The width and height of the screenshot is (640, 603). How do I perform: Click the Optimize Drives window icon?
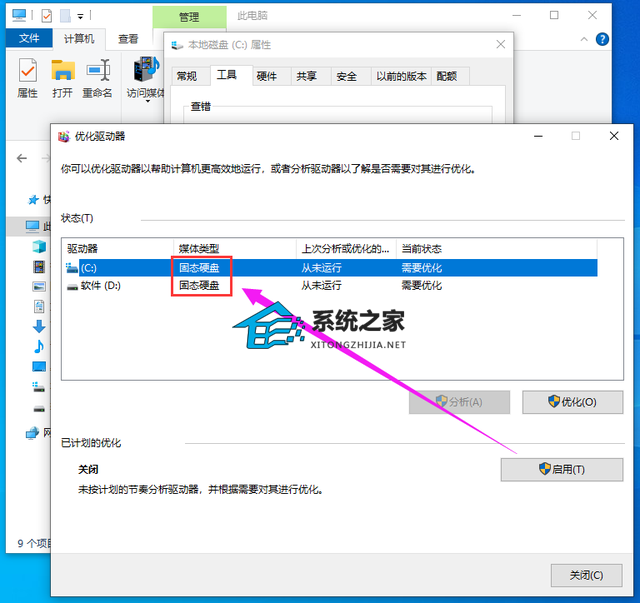click(64, 136)
